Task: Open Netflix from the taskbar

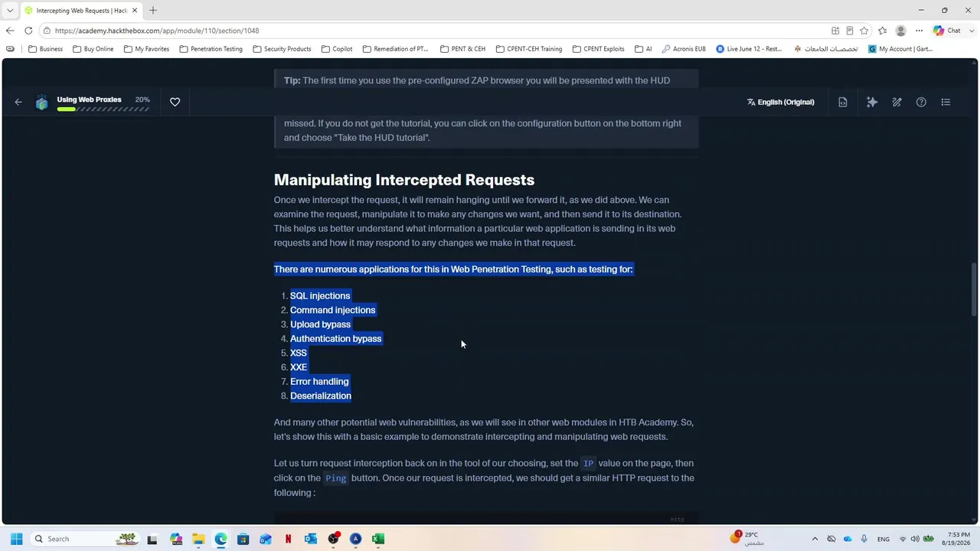Action: tap(288, 539)
